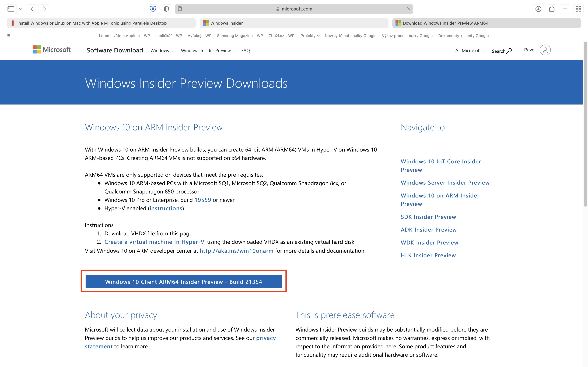Open the Bitwarden shield extension icon
The height and width of the screenshot is (367, 588).
(x=153, y=9)
